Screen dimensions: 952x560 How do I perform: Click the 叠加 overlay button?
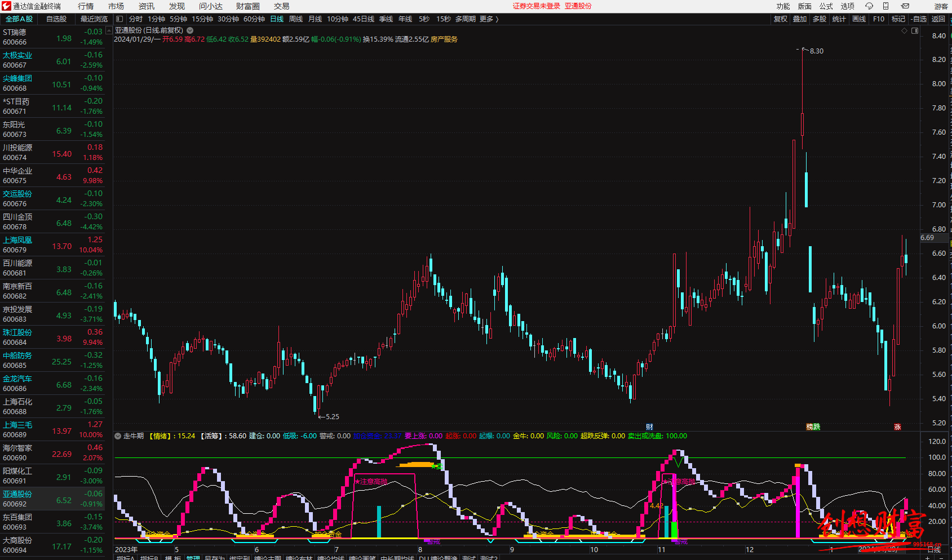(x=800, y=19)
